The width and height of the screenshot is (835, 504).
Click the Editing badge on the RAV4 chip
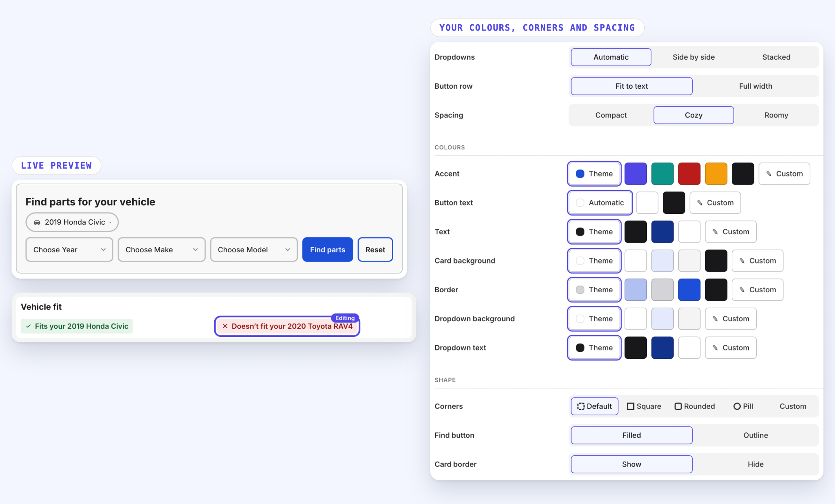(344, 318)
